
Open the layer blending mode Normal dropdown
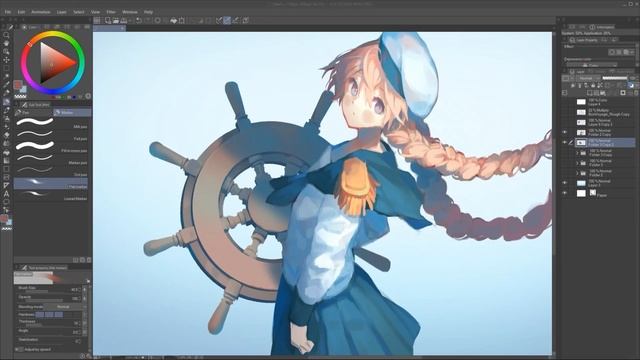[x=587, y=78]
